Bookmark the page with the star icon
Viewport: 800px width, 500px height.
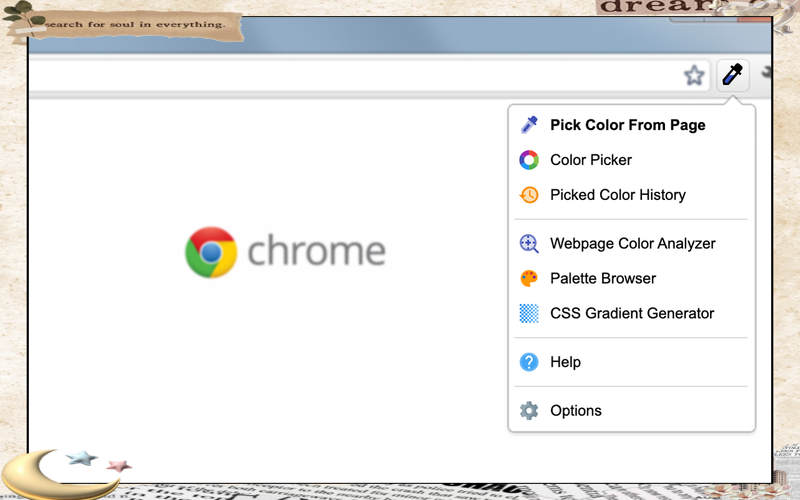point(694,76)
